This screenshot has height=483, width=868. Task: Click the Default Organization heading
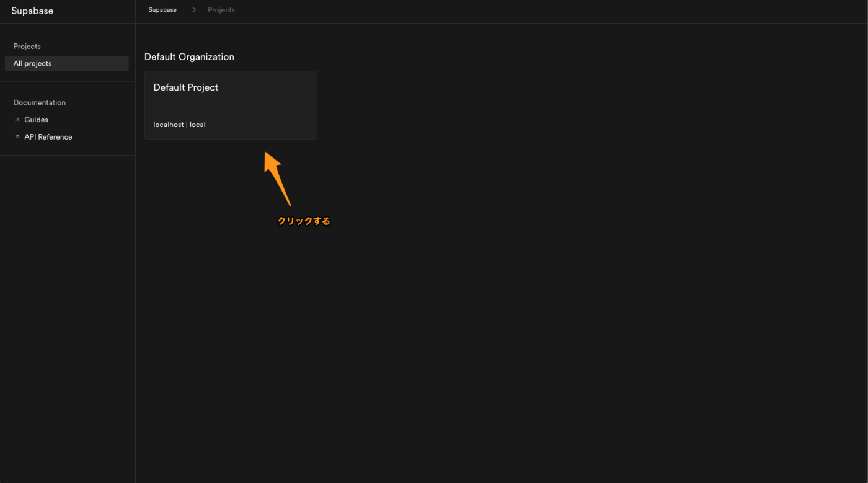point(189,57)
